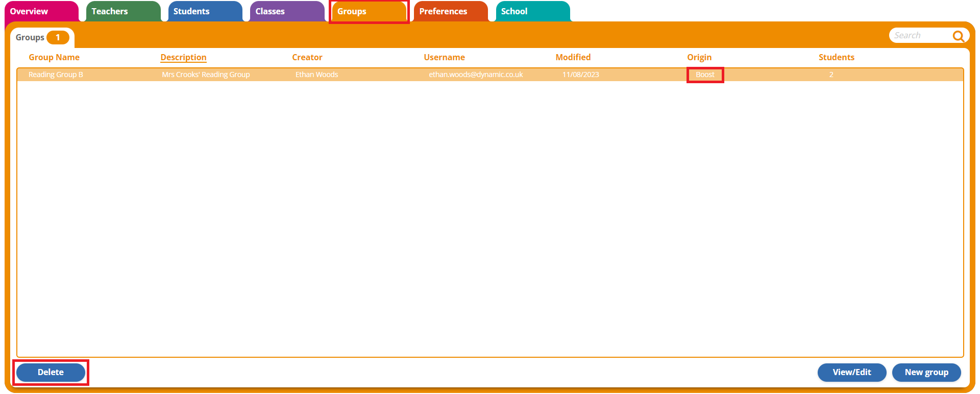Viewport: 980px width, 394px height.
Task: Sort by Username column header
Action: pyautogui.click(x=444, y=57)
